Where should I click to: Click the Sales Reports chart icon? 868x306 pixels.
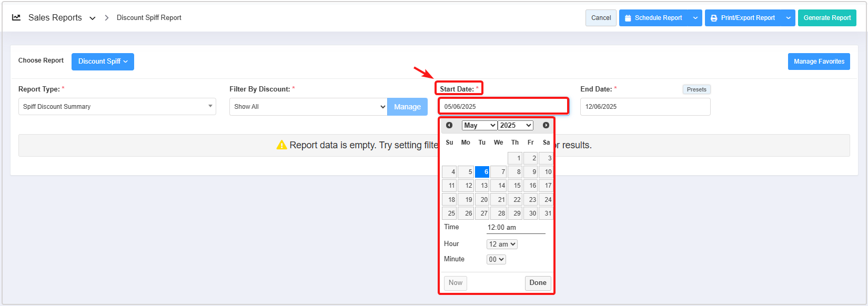click(x=16, y=17)
